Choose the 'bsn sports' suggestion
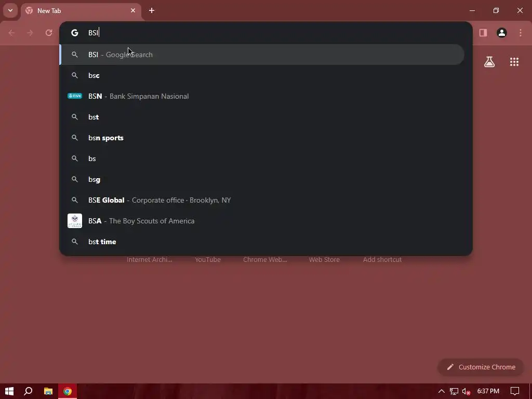 [262, 138]
